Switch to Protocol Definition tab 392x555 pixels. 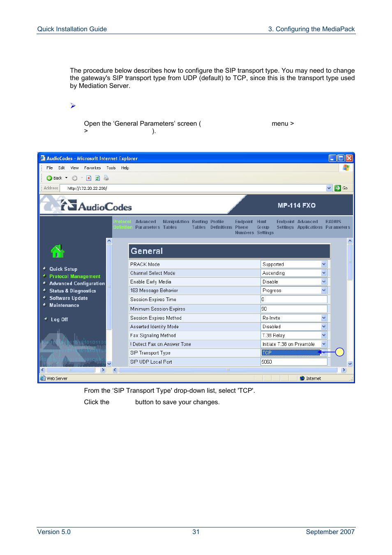pyautogui.click(x=122, y=224)
